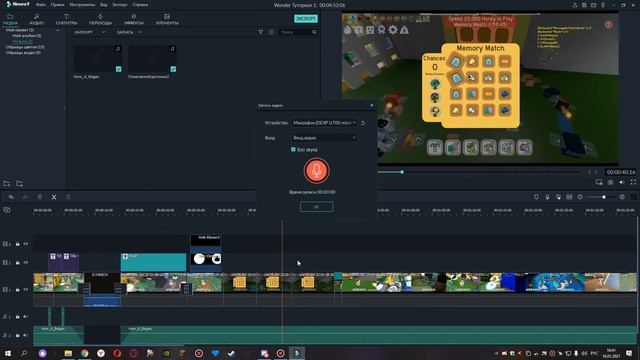Select 'Образцы цветов' in media tree
Screen dimensions: 640x360
(25, 47)
